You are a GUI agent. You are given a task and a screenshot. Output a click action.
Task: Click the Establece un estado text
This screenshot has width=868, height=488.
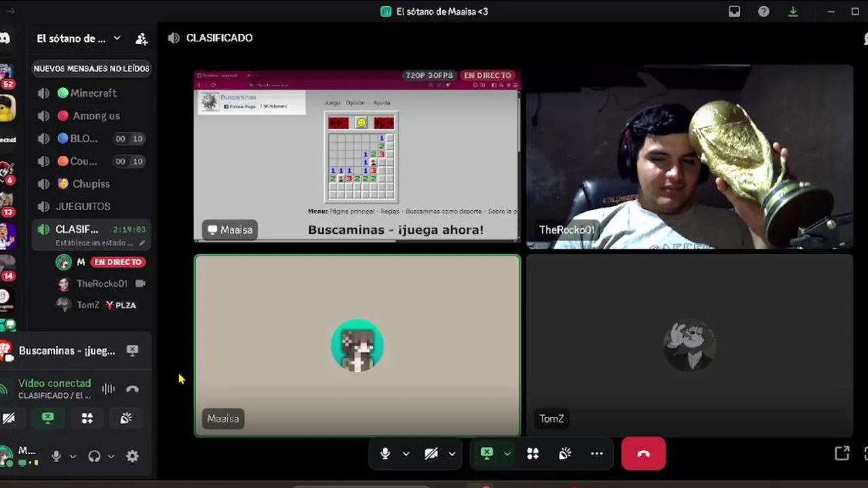coord(95,243)
